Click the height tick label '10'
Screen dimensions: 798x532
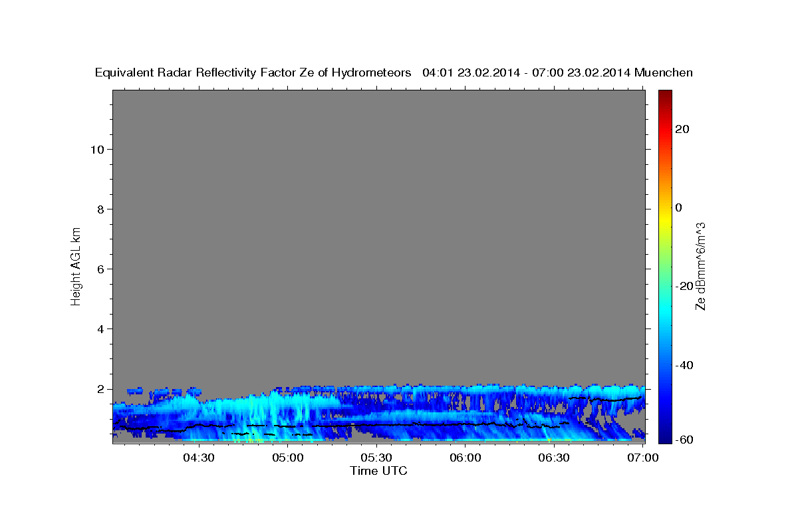pos(98,150)
